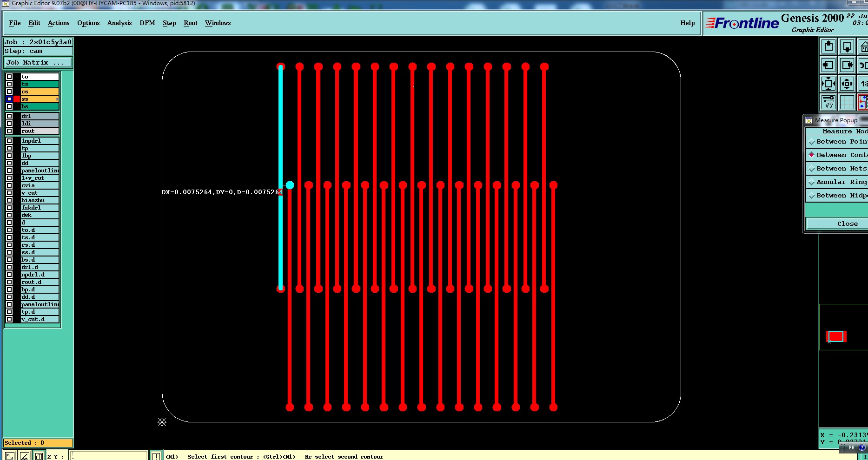The width and height of the screenshot is (868, 460).
Task: Select Between Nets measure mode
Action: point(837,169)
